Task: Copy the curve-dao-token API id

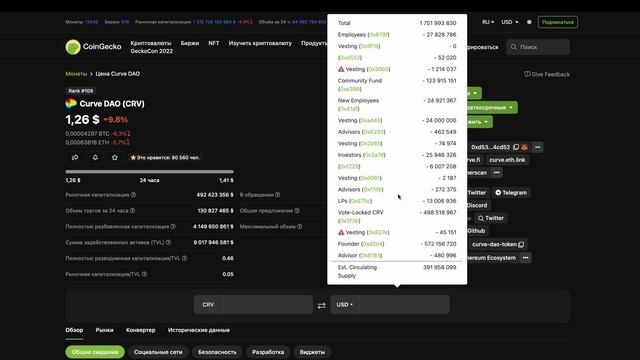Action: pyautogui.click(x=521, y=244)
